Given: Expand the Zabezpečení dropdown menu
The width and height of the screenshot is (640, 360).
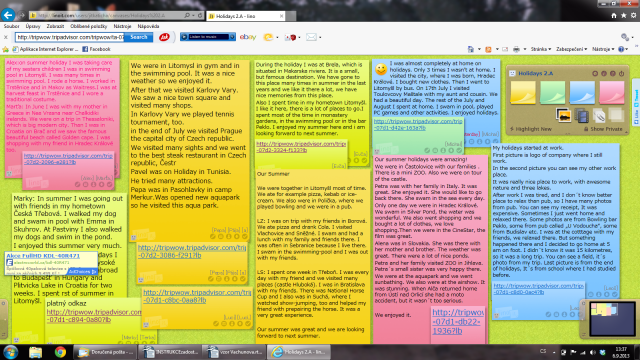Looking at the screenshot, I should click(x=571, y=49).
